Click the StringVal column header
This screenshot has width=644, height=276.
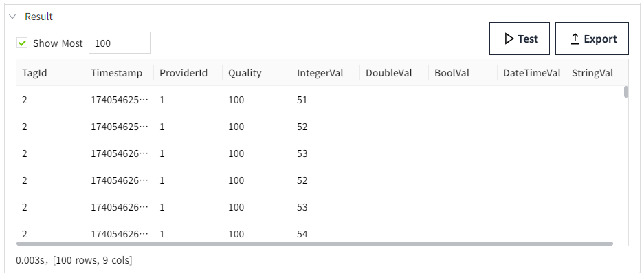592,73
